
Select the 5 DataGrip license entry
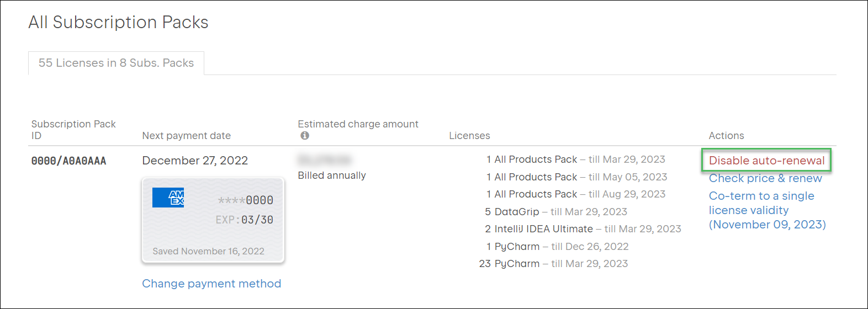(555, 212)
